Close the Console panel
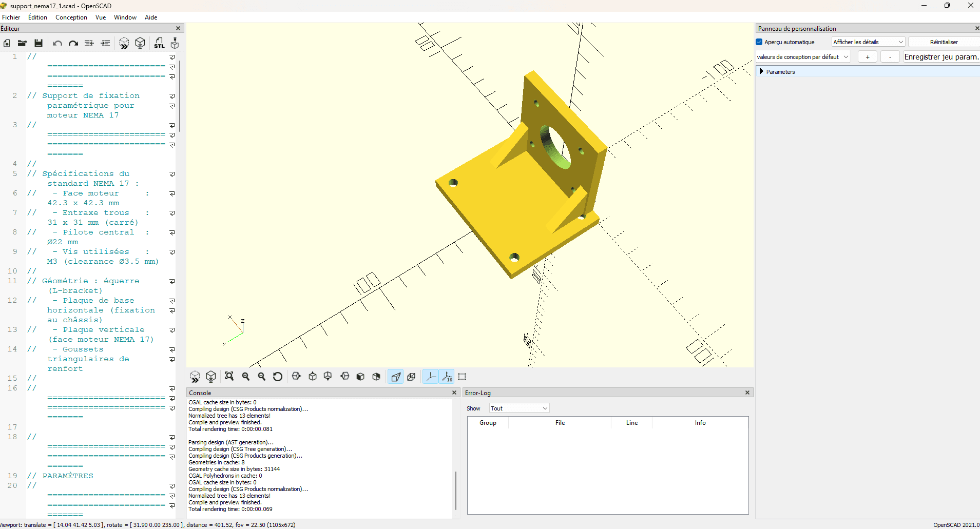This screenshot has height=529, width=980. tap(454, 393)
